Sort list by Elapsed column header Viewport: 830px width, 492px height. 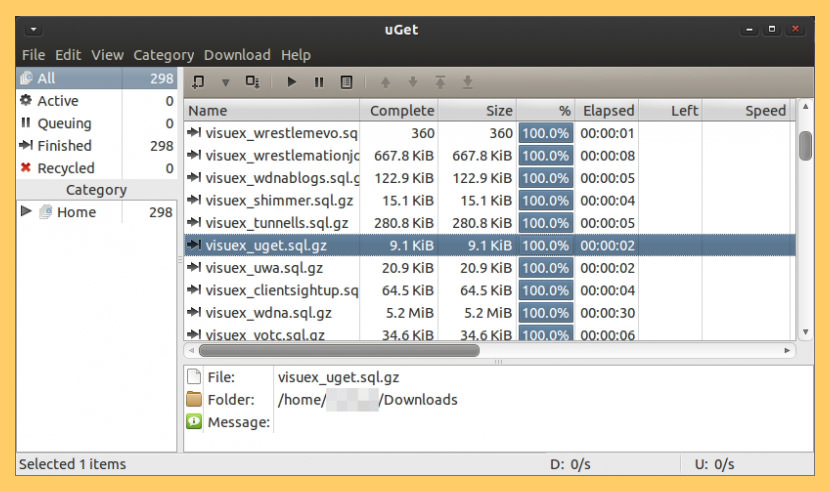click(607, 111)
